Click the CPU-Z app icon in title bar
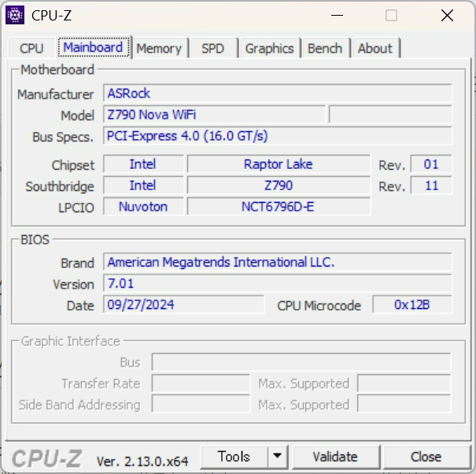Screen dimensions: 476x474 (15, 15)
